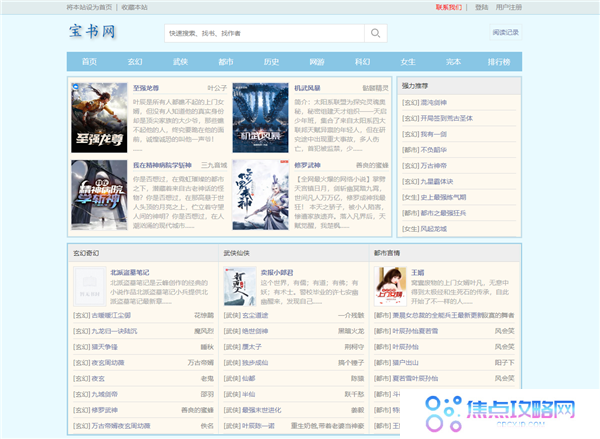Click the search input field

point(265,33)
